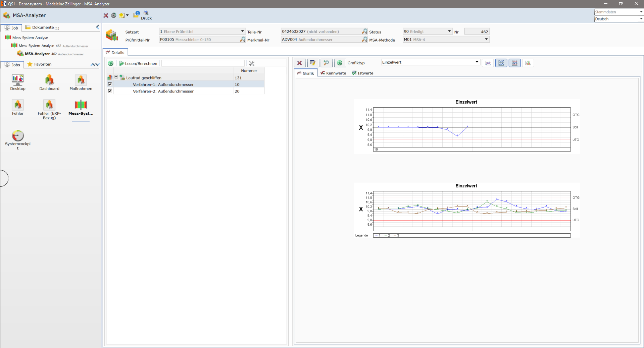Toggle the stacked line charts view button
The height and width of the screenshot is (348, 644).
click(501, 63)
